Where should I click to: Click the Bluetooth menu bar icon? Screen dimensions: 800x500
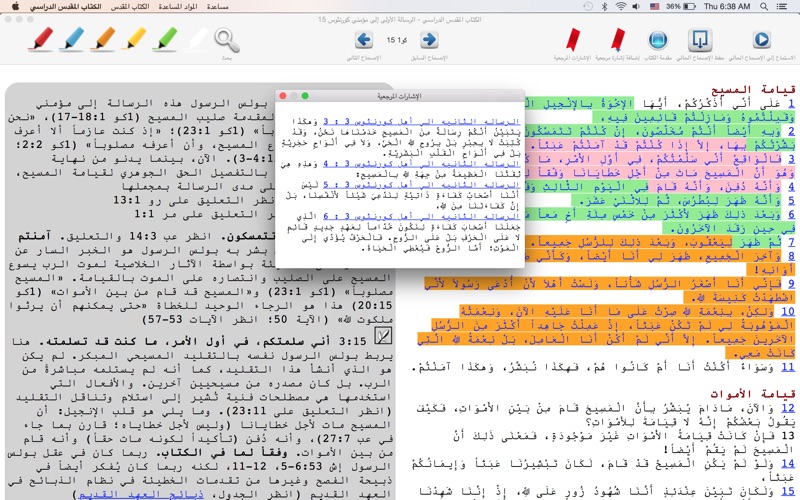point(605,6)
